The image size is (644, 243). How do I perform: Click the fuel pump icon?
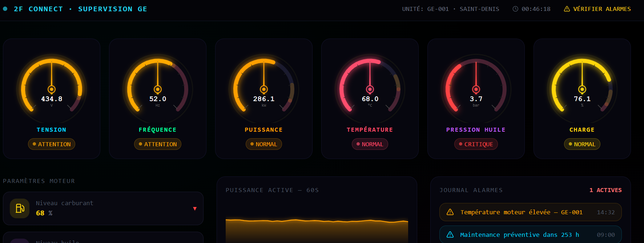click(x=20, y=208)
